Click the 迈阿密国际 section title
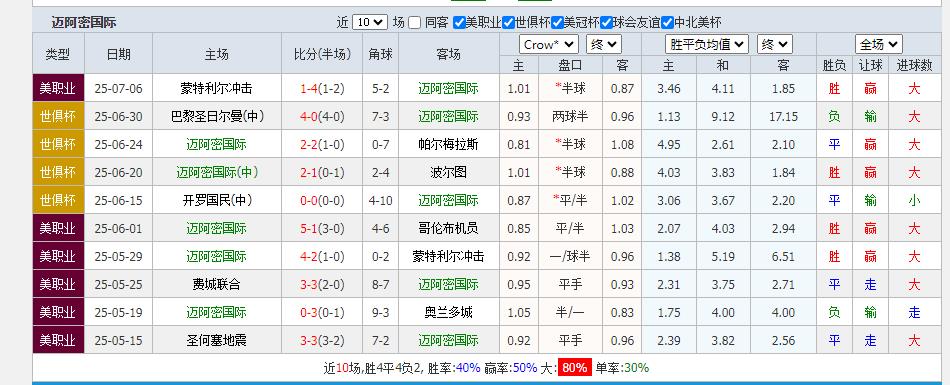The image size is (950, 385). pos(84,23)
